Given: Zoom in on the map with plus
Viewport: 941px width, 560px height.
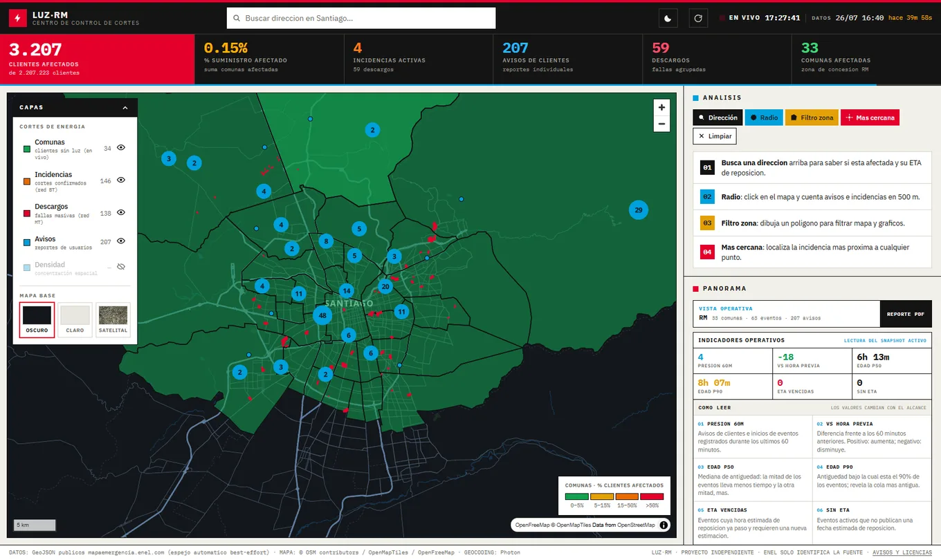Looking at the screenshot, I should [662, 107].
